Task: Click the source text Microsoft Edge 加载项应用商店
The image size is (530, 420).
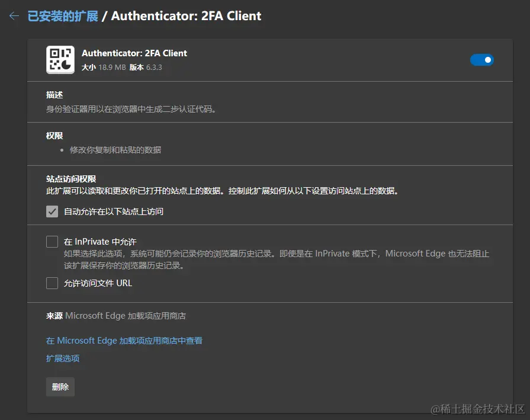Action: (126, 316)
